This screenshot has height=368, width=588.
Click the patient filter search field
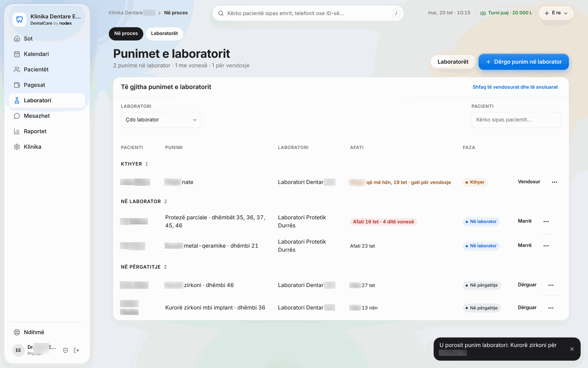(x=516, y=120)
